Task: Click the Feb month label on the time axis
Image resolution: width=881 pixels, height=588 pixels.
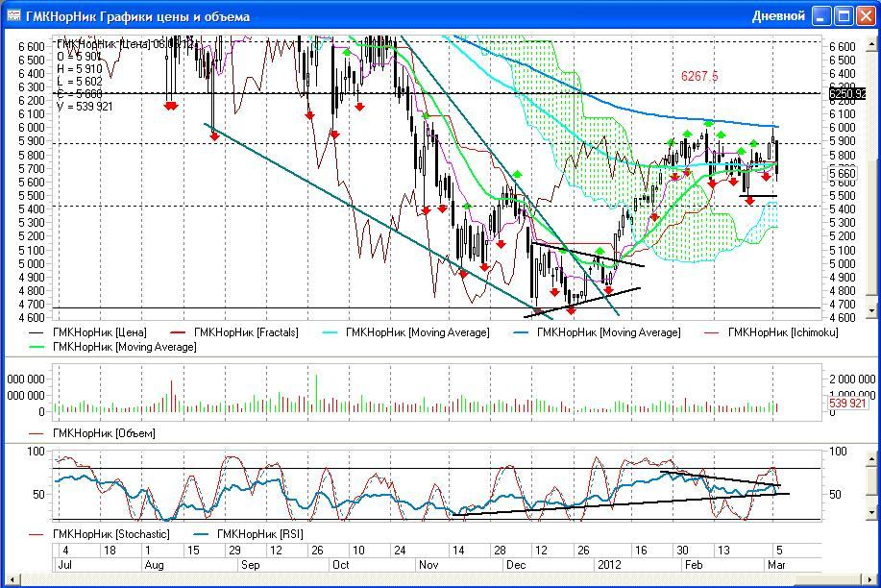Action: point(694,564)
